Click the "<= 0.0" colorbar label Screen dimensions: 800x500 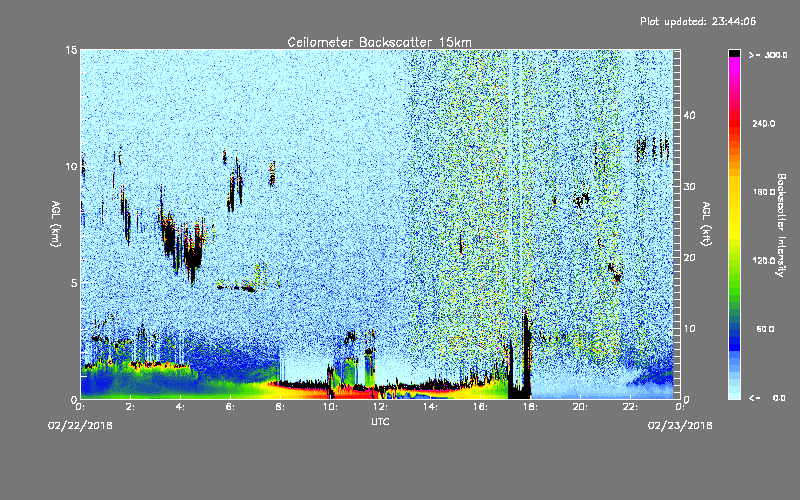pyautogui.click(x=768, y=397)
